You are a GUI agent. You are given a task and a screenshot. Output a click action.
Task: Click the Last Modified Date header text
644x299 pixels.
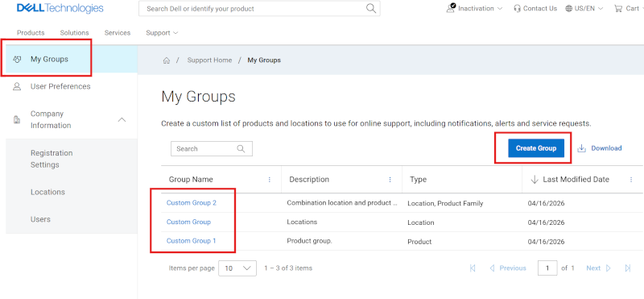(x=576, y=180)
